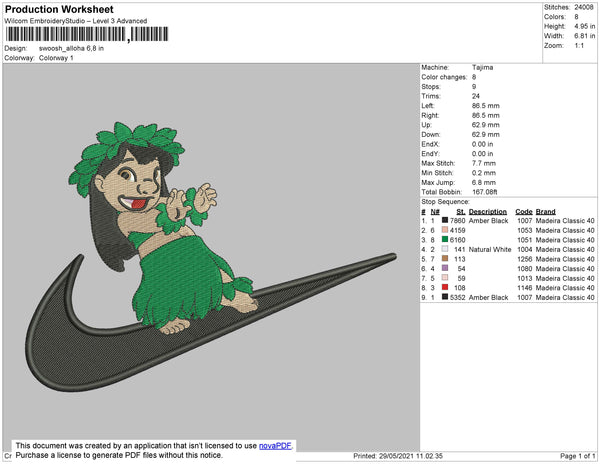The height and width of the screenshot is (464, 600).
Task: Select the brown swatch for code 1256
Action: point(445,259)
